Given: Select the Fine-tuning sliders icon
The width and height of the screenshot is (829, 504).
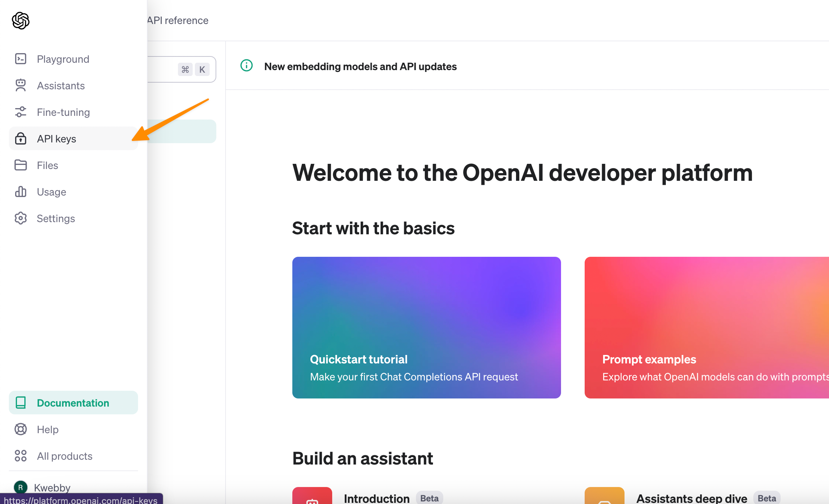Looking at the screenshot, I should (21, 112).
